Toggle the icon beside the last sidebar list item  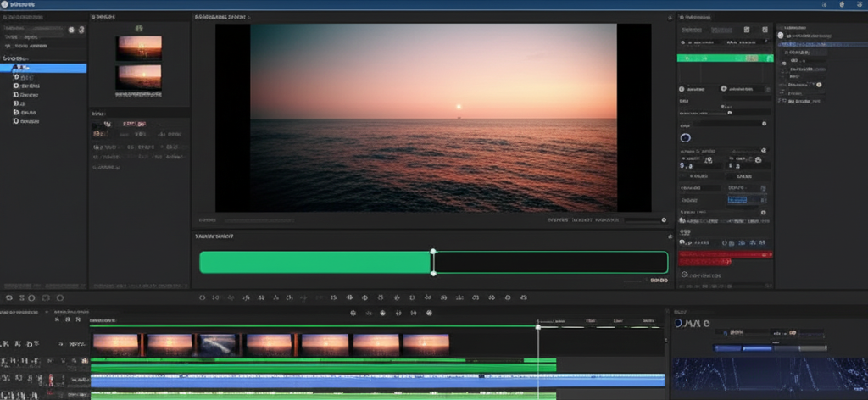16,121
